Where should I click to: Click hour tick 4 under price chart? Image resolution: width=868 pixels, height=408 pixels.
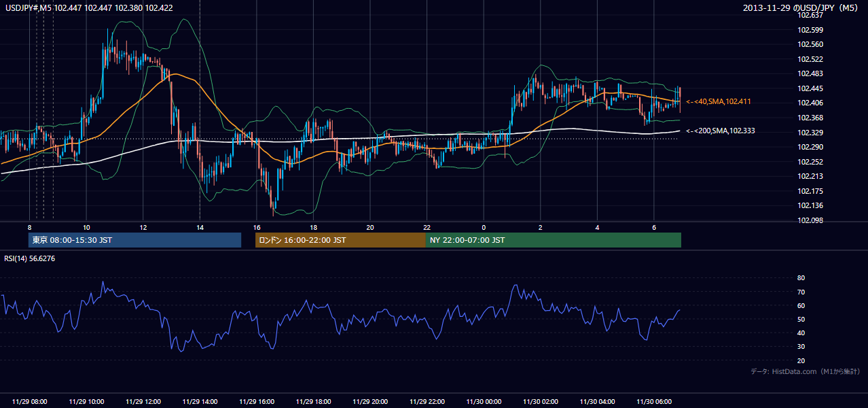597,227
